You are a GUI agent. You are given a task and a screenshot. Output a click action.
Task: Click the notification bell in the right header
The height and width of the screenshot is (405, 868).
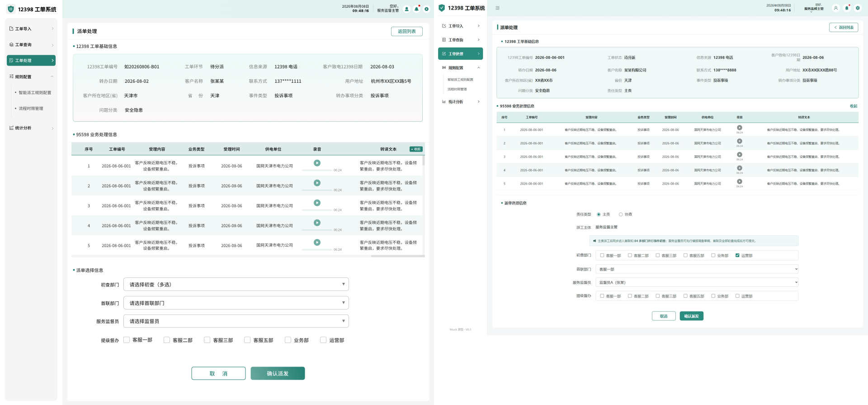847,8
